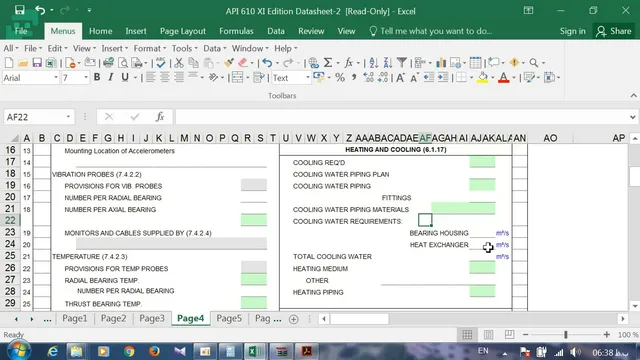Screen dimensions: 640x360
Task: Click the Add new sheet plus icon
Action: click(x=293, y=319)
